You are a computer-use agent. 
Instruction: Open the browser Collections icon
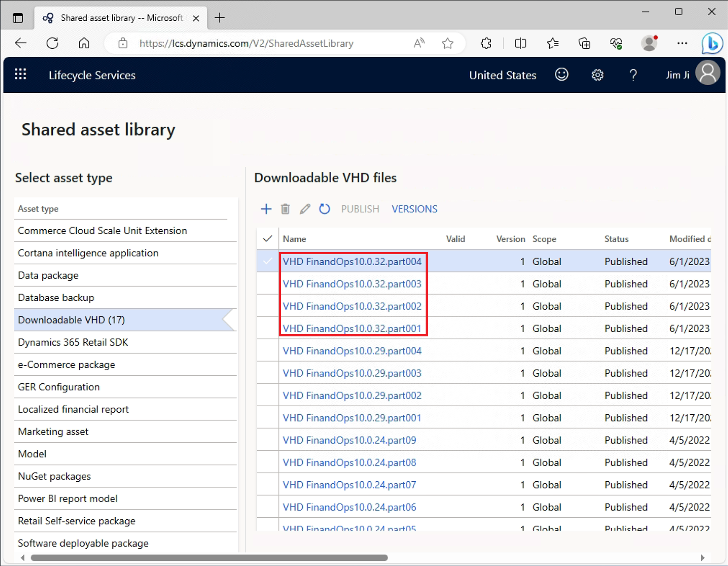[584, 43]
